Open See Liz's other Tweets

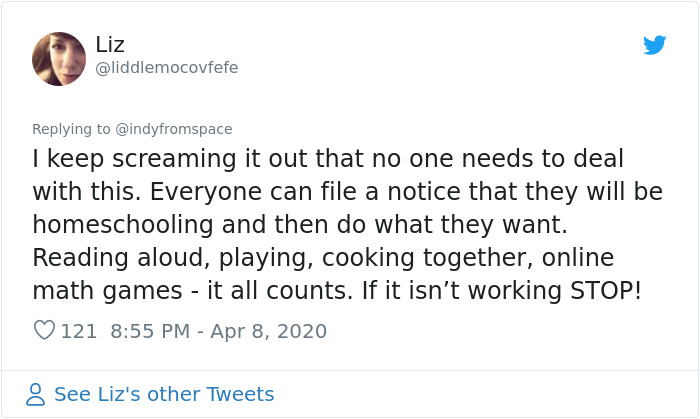pos(164,394)
